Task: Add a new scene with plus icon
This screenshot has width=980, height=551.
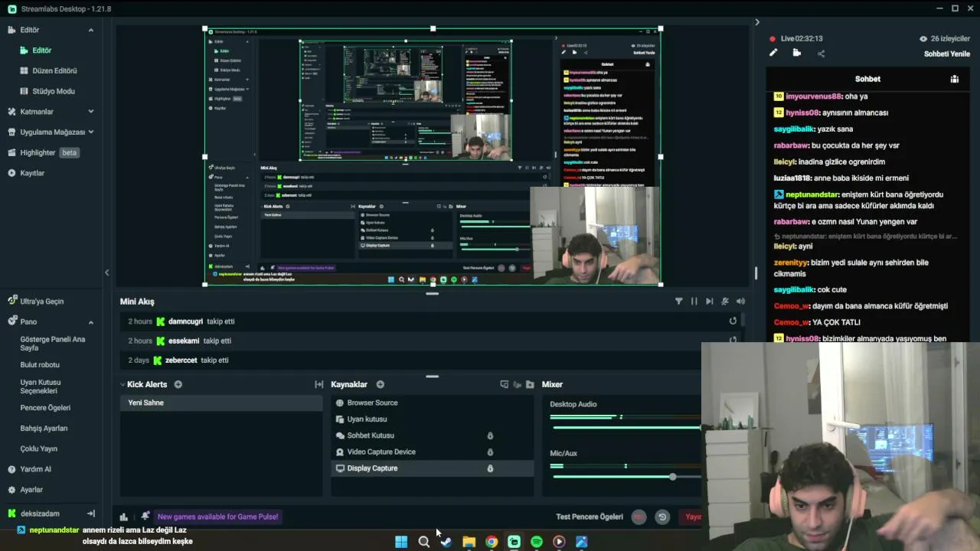Action: click(x=178, y=384)
